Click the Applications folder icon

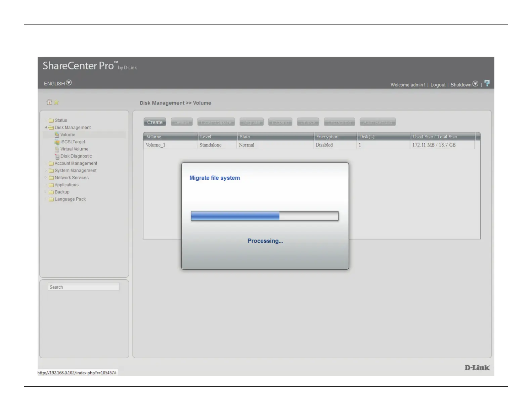coord(51,185)
